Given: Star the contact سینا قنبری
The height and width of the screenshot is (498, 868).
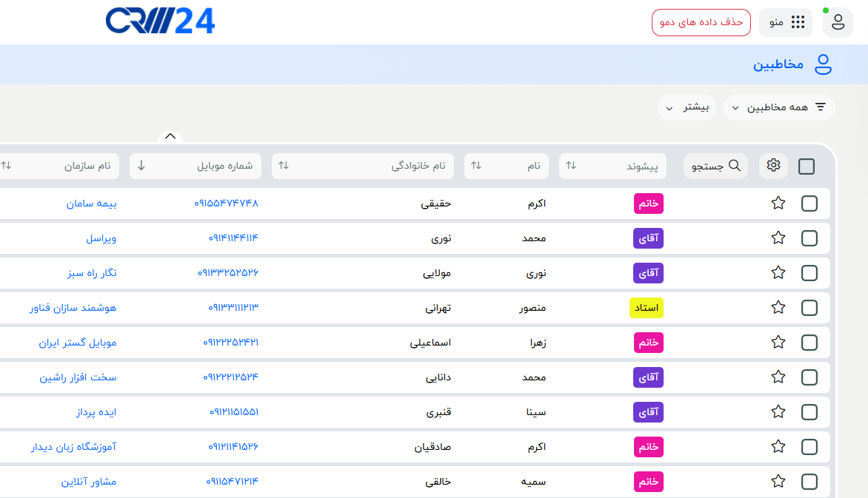Looking at the screenshot, I should 778,412.
